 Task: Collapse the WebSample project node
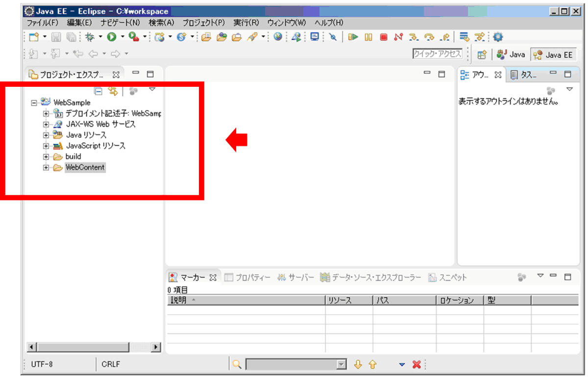tap(34, 103)
